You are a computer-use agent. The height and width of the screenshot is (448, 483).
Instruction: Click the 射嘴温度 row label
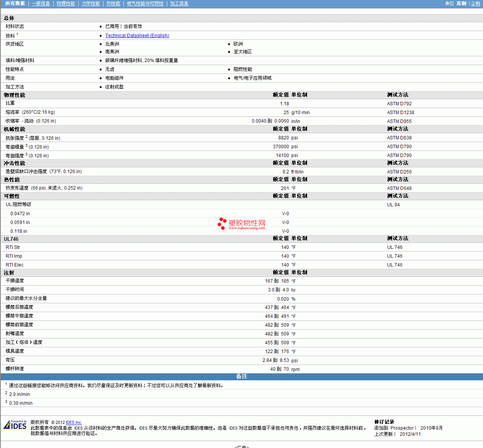[15, 334]
